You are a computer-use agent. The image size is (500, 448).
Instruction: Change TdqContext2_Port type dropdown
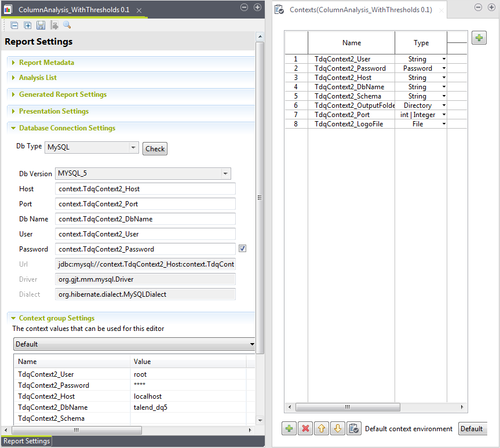point(443,114)
